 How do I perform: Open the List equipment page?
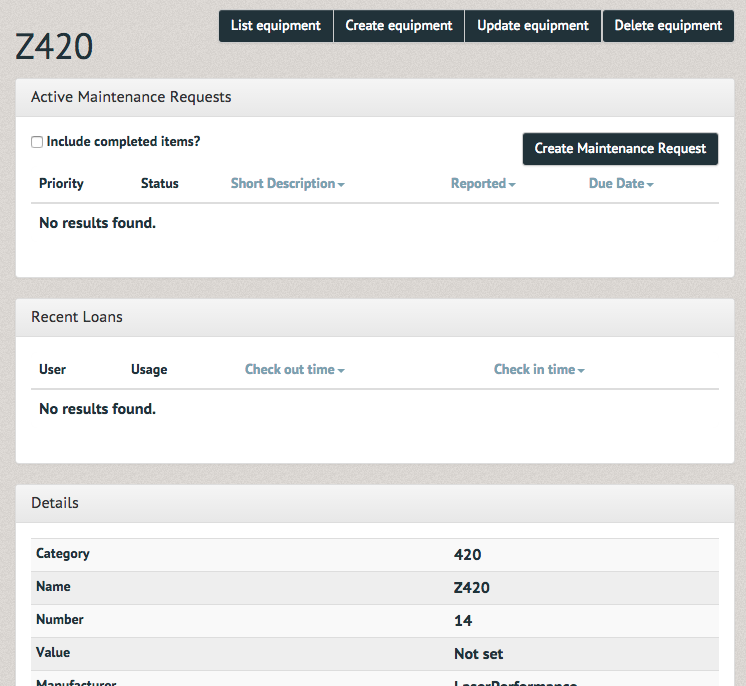tap(276, 26)
